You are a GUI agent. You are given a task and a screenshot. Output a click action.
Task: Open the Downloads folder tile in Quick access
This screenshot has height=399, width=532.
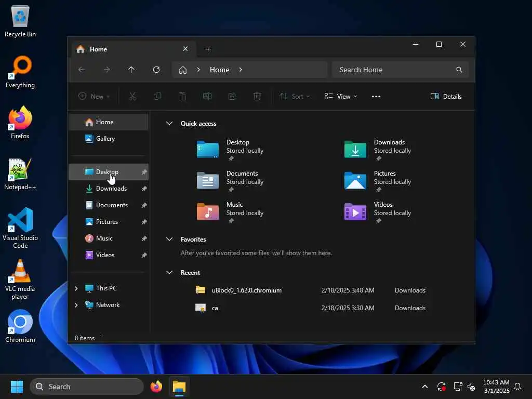[378, 150]
